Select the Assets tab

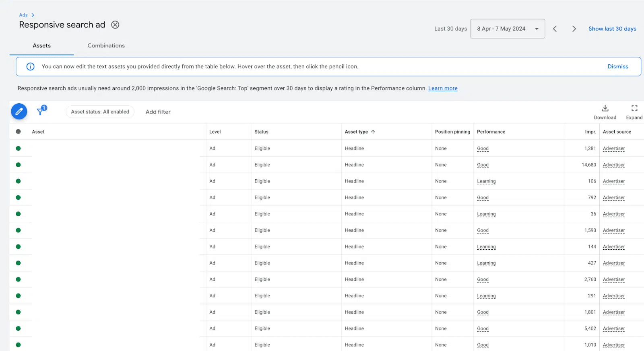coord(41,46)
